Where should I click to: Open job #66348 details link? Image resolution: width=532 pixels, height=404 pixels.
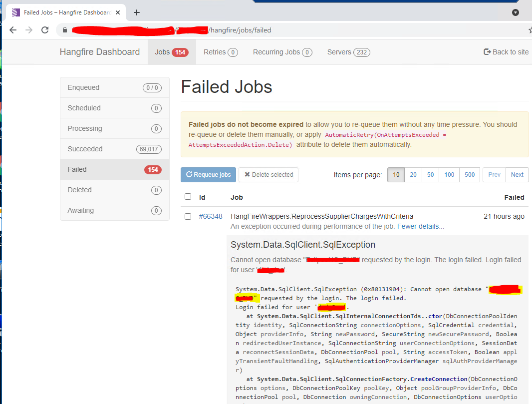pyautogui.click(x=211, y=216)
